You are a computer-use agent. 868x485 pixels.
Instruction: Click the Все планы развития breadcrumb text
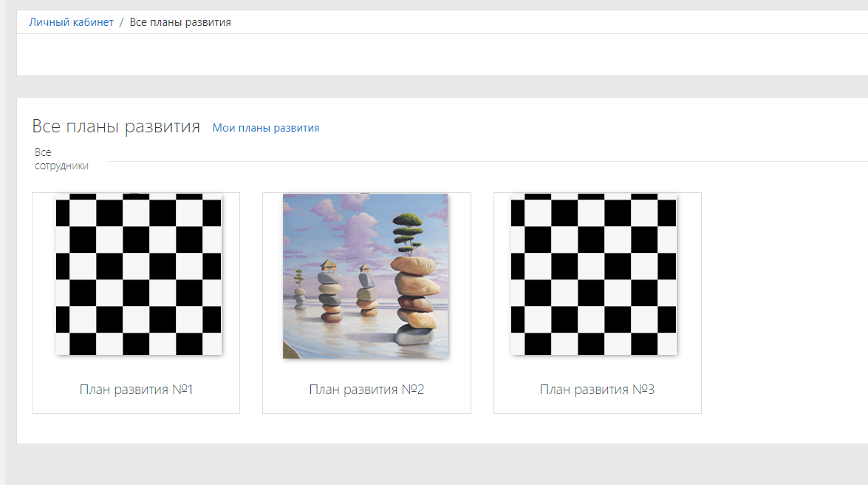tap(180, 22)
